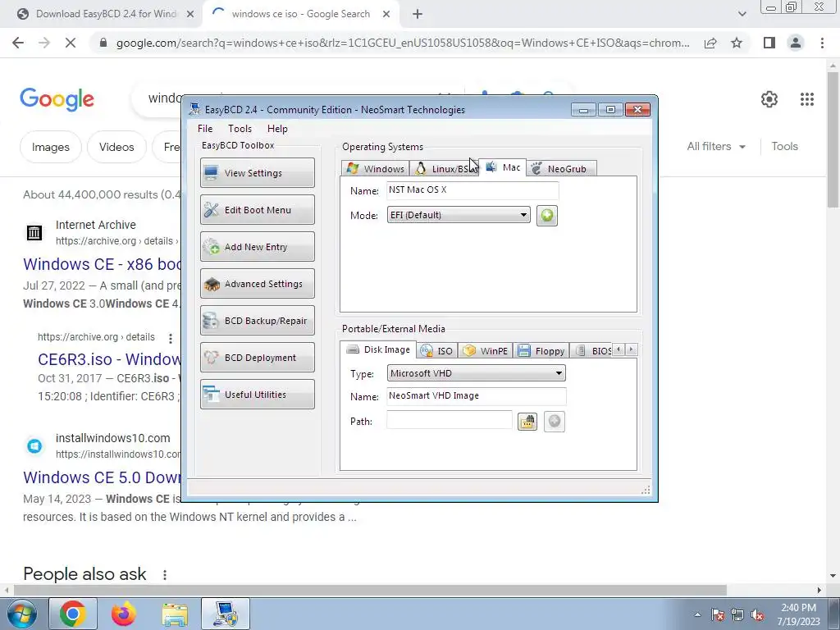The width and height of the screenshot is (840, 630).
Task: Open Chrome three-dot menu
Action: point(822,43)
